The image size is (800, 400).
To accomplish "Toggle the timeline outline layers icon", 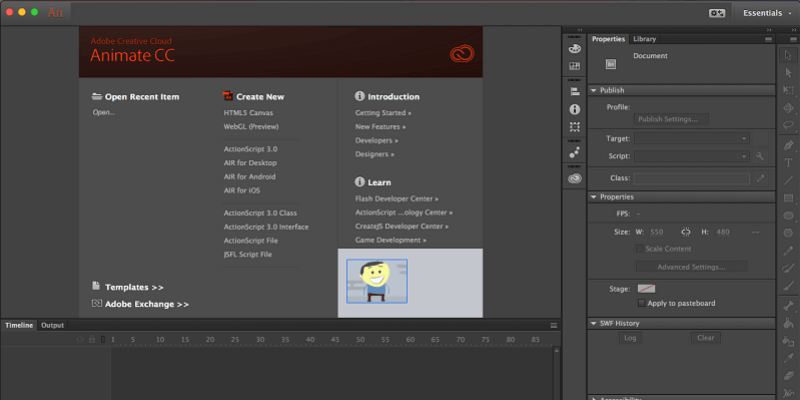I will 104,339.
